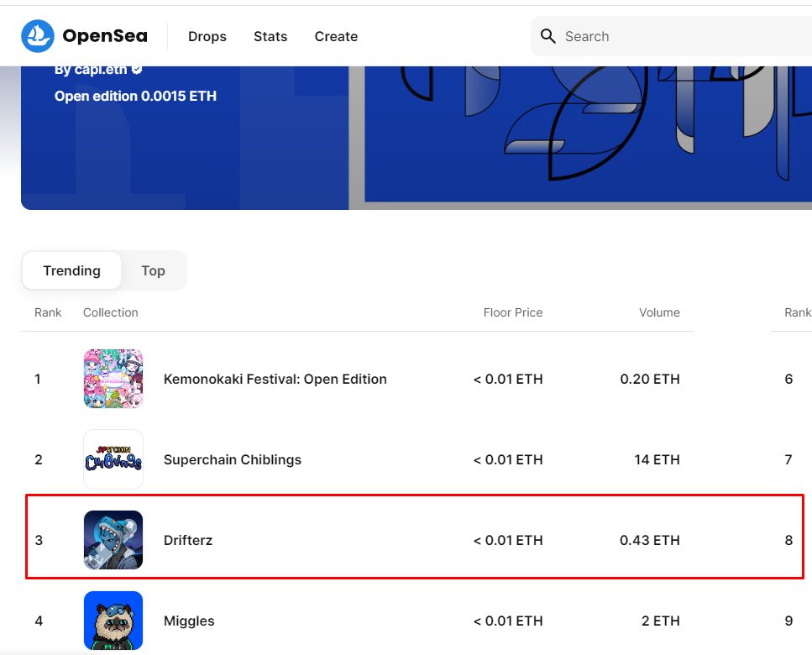Click Kemonokaki Festival floor price value

(508, 379)
